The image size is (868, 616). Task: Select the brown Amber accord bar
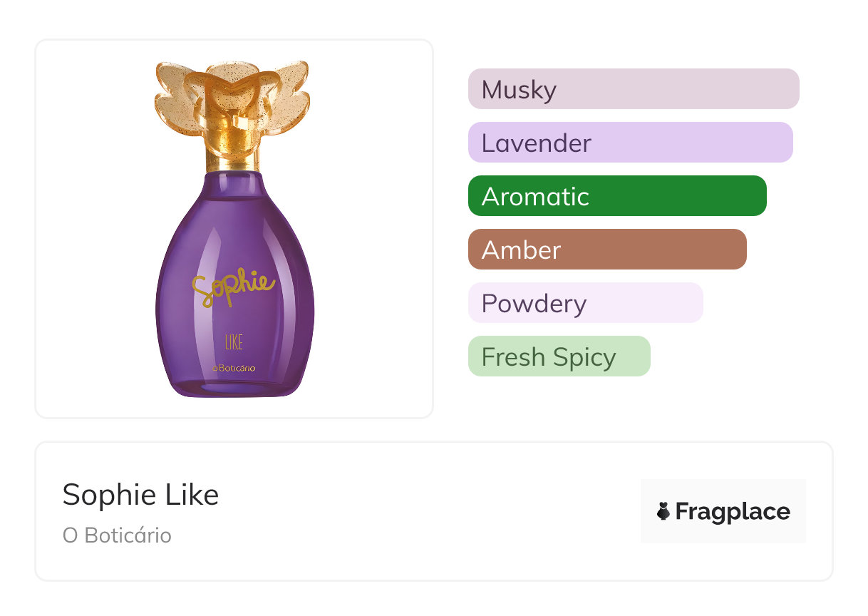(x=607, y=250)
